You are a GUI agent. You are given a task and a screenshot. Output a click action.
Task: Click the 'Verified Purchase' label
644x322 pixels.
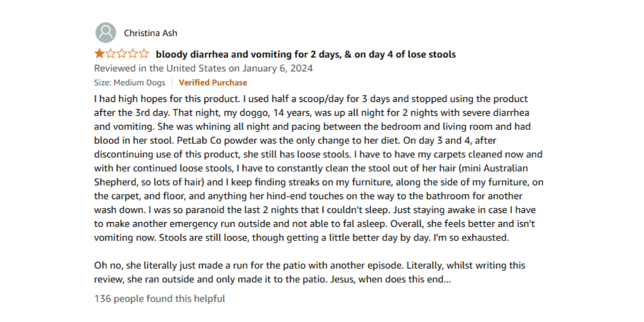pyautogui.click(x=213, y=83)
